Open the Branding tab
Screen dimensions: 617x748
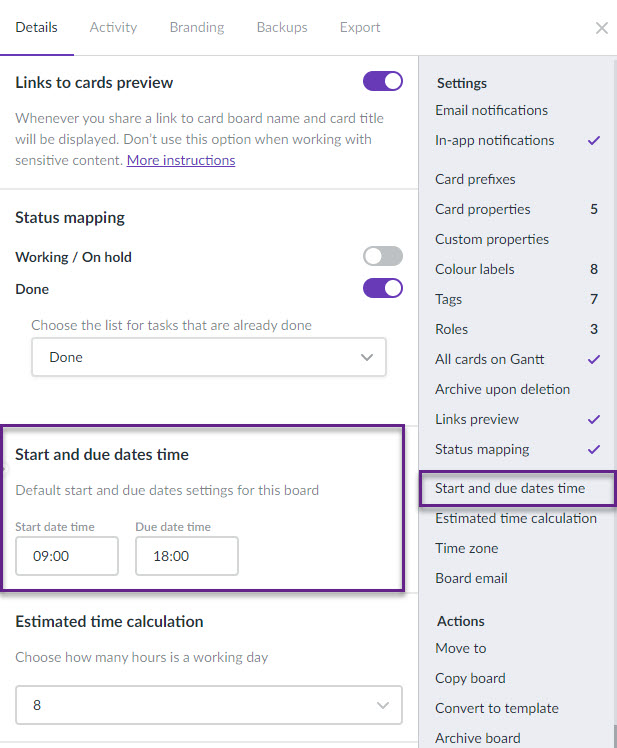coord(197,27)
